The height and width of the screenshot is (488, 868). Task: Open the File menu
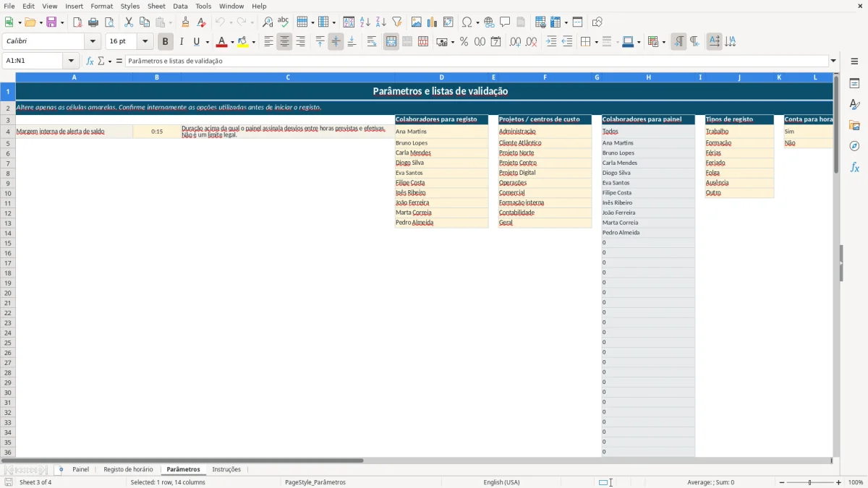[9, 6]
